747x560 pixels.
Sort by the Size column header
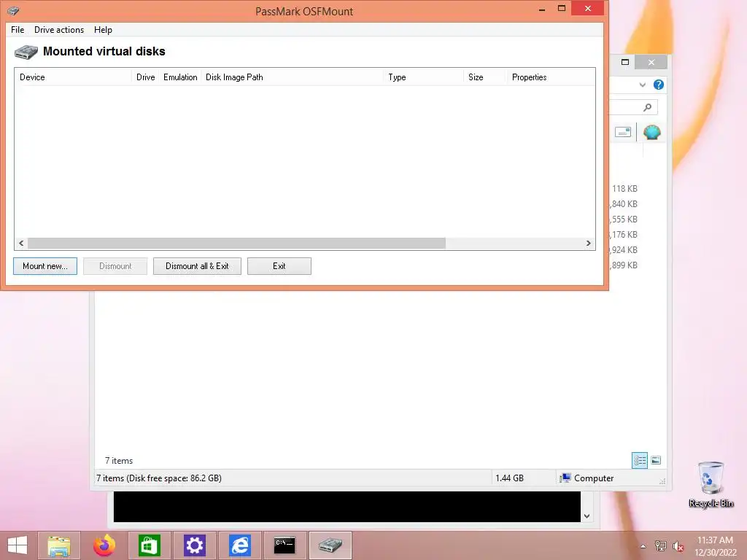tap(484, 77)
